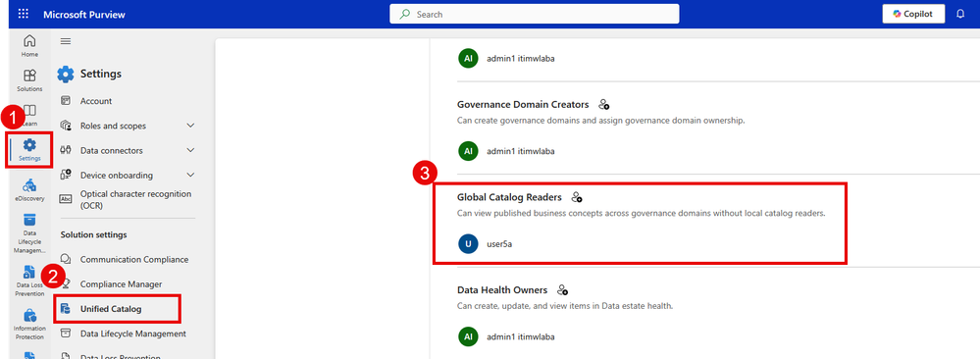Open eDiscovery in the left rail
This screenshot has width=980, height=359.
click(x=29, y=189)
